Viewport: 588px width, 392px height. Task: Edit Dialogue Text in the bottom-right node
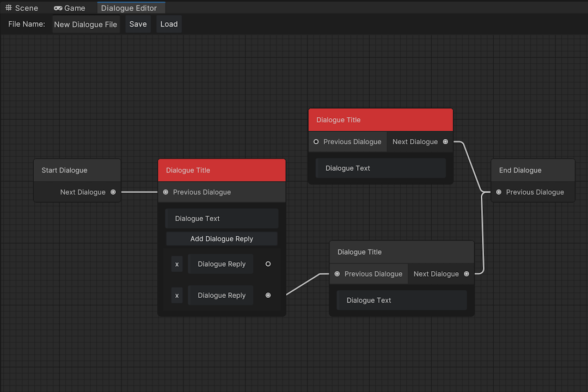(402, 300)
